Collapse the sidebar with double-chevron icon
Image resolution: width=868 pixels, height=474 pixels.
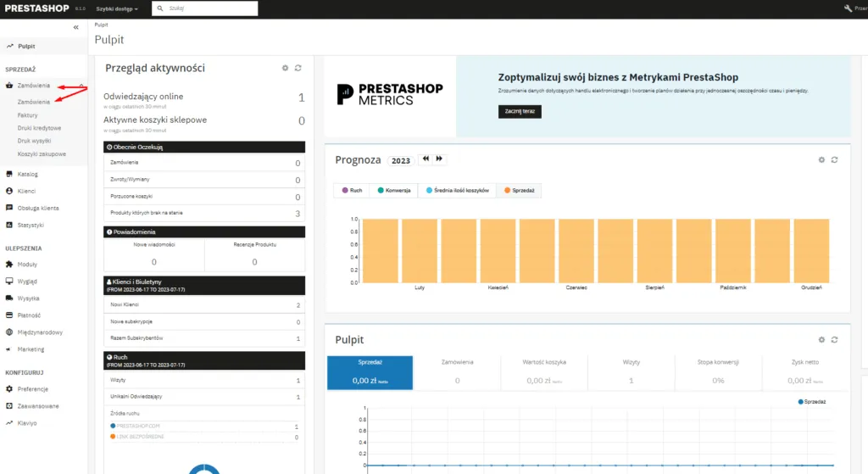tap(75, 28)
